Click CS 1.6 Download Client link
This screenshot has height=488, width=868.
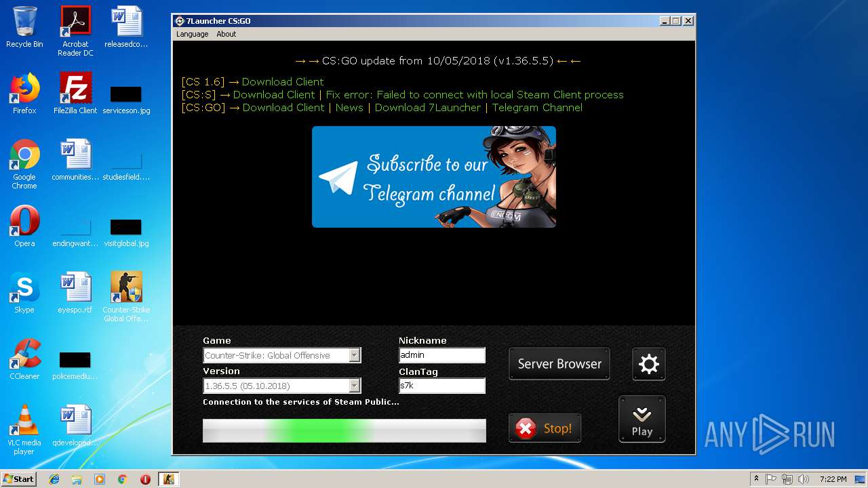(283, 82)
